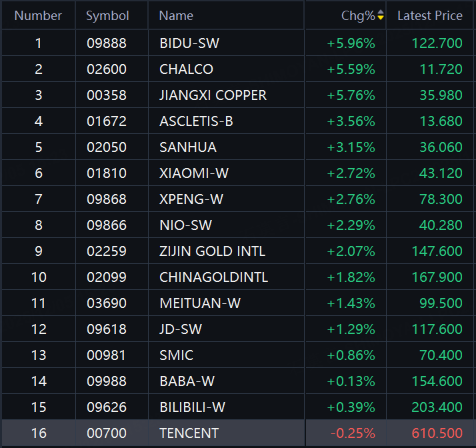
Task: Click symbol code 00981
Action: [x=106, y=355]
